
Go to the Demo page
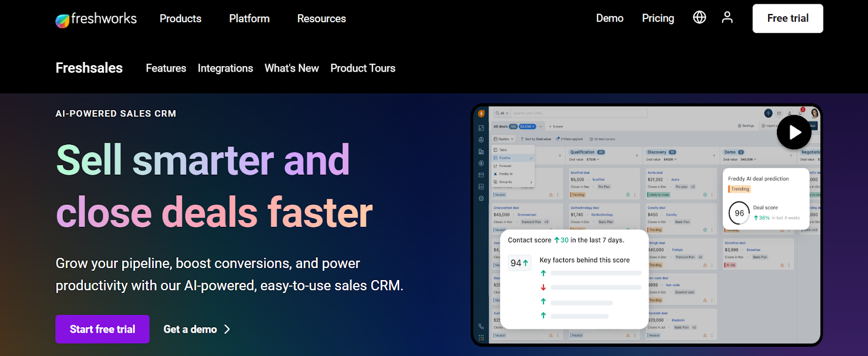click(x=610, y=18)
